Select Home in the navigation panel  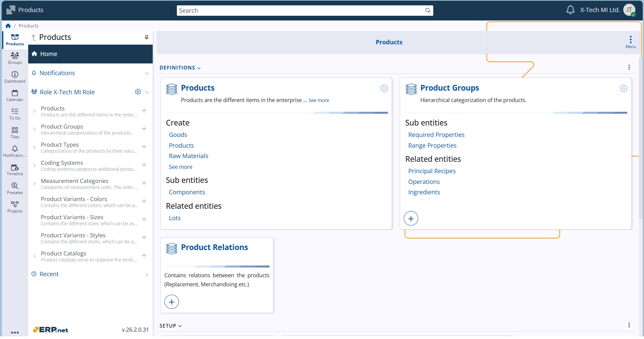tap(49, 54)
